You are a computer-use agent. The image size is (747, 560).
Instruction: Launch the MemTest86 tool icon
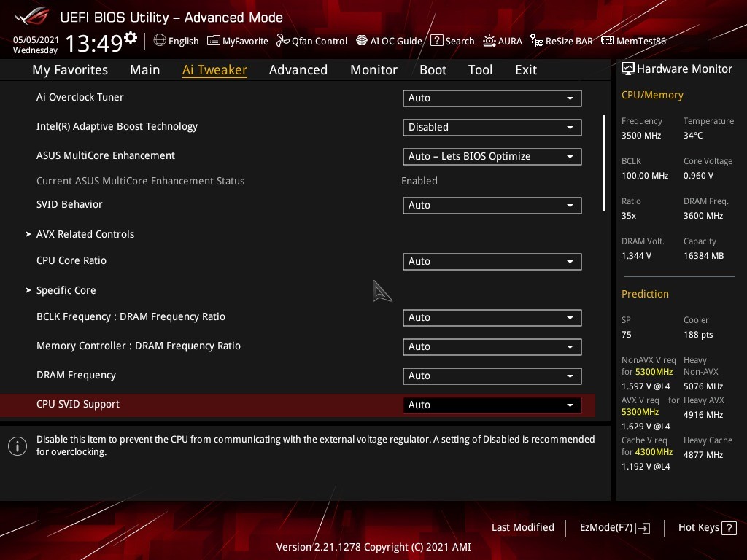point(607,41)
